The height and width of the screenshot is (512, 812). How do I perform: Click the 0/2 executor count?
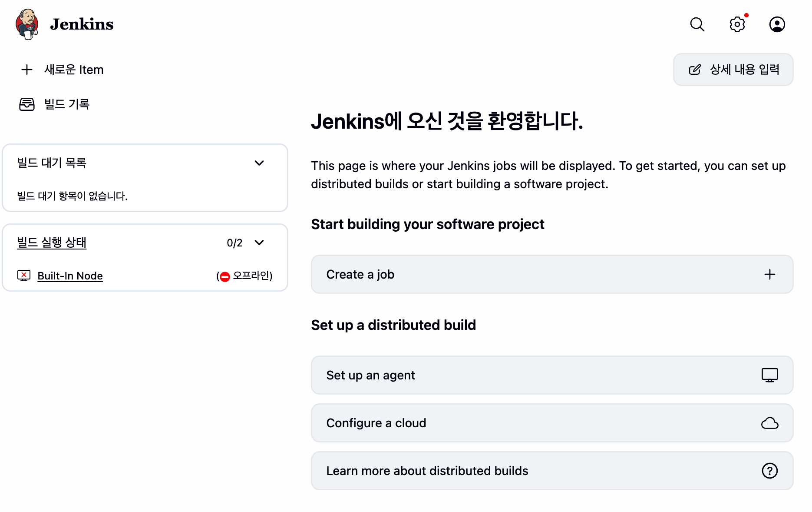234,243
